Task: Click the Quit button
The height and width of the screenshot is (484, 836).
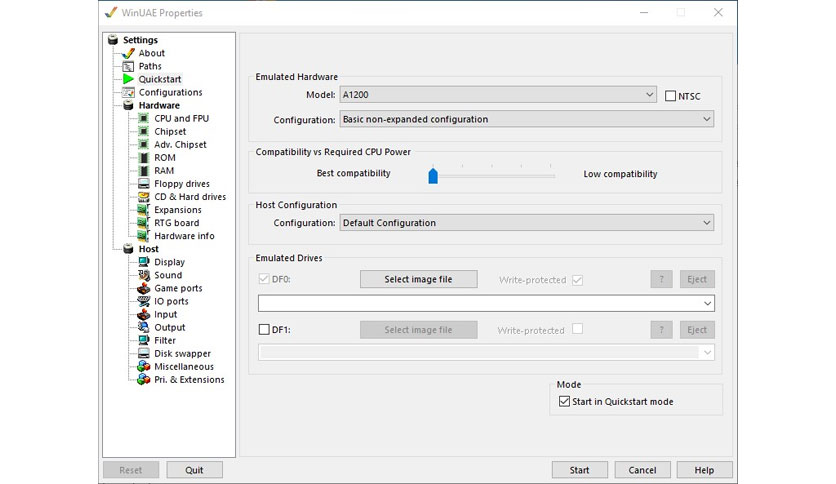Action: pos(194,470)
